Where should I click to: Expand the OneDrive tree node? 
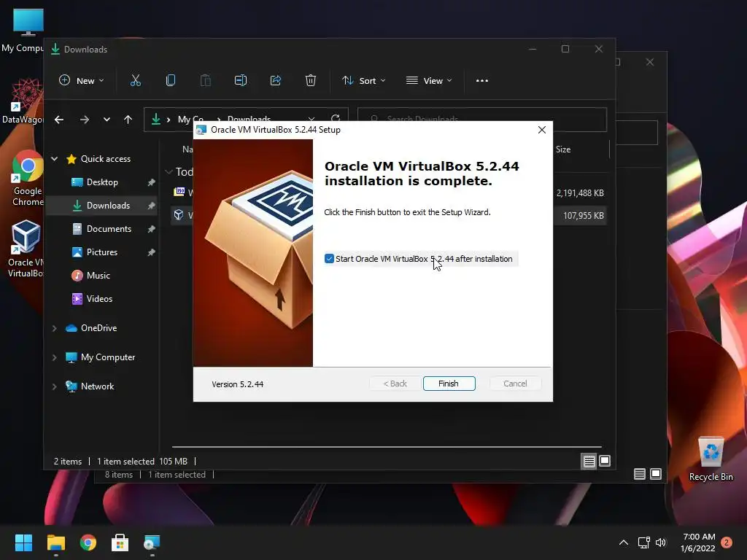click(54, 328)
